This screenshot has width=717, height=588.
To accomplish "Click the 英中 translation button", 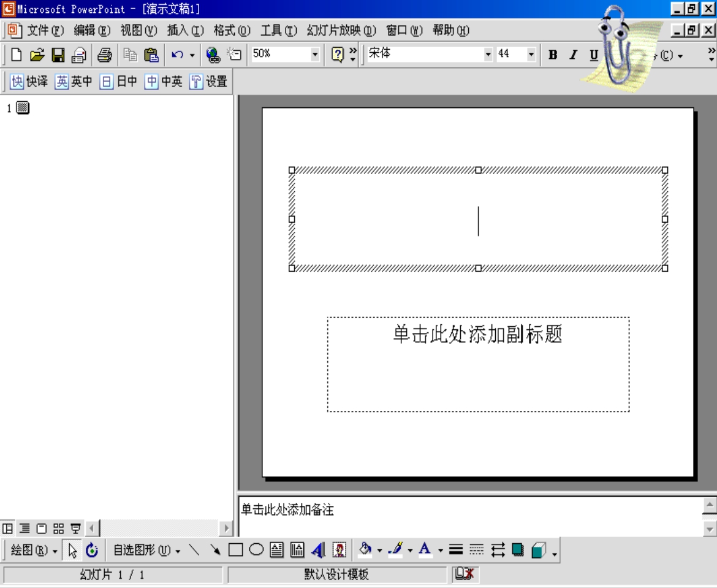I will pyautogui.click(x=73, y=82).
